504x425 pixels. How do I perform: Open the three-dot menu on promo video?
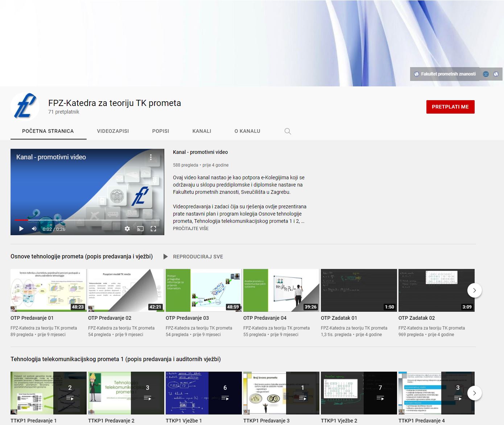(151, 158)
